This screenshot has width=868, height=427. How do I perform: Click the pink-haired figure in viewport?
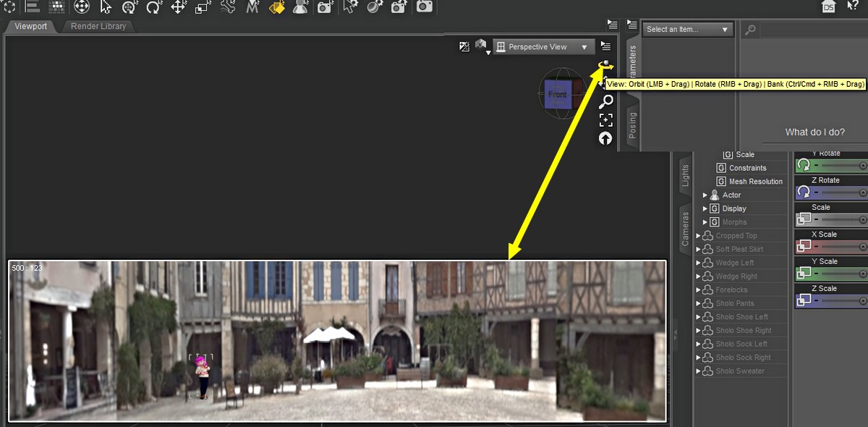coord(203,376)
